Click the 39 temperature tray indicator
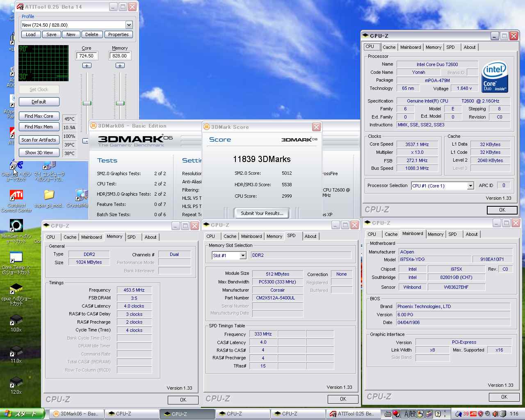 click(466, 414)
